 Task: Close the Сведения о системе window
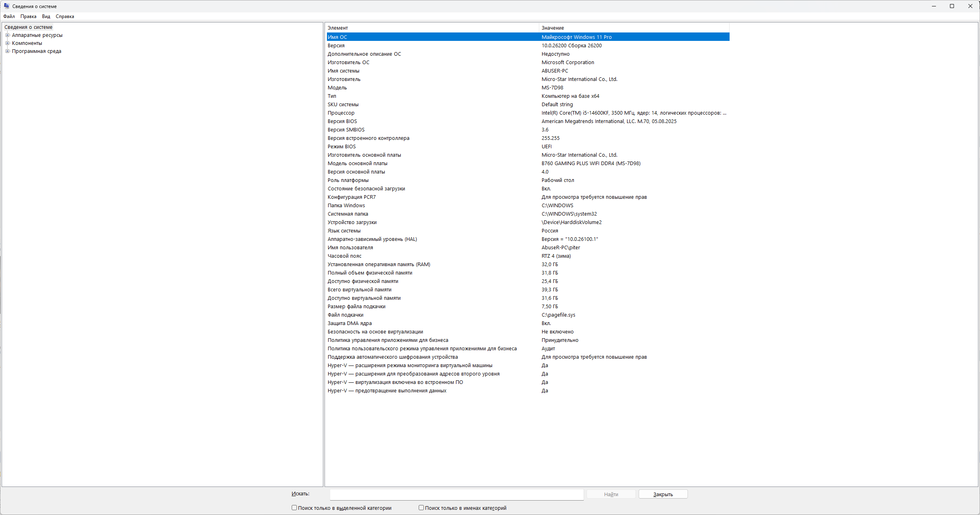point(970,6)
